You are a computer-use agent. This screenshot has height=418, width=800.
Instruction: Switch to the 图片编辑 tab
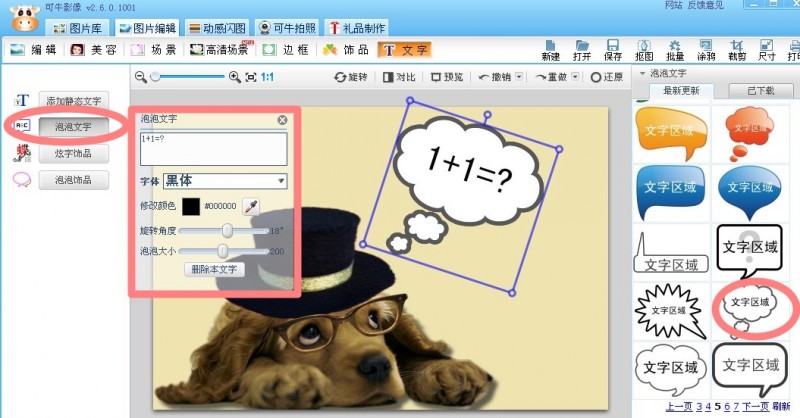[147, 28]
